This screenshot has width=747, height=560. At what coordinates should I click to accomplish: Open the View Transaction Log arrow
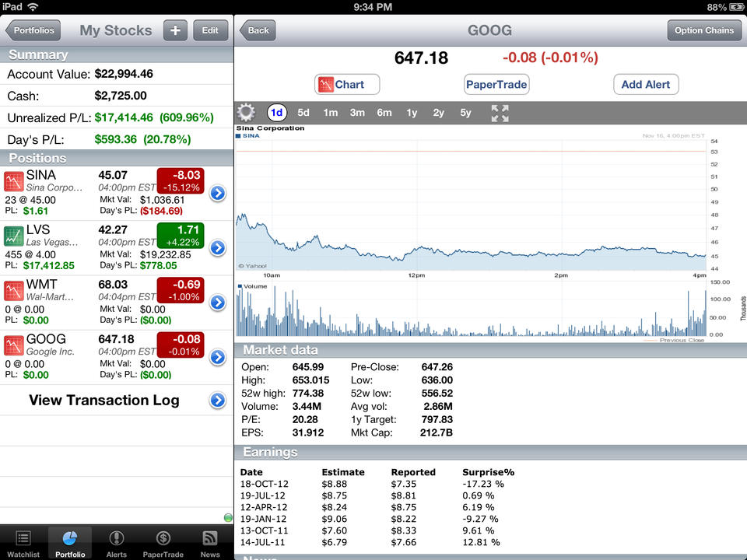point(218,401)
